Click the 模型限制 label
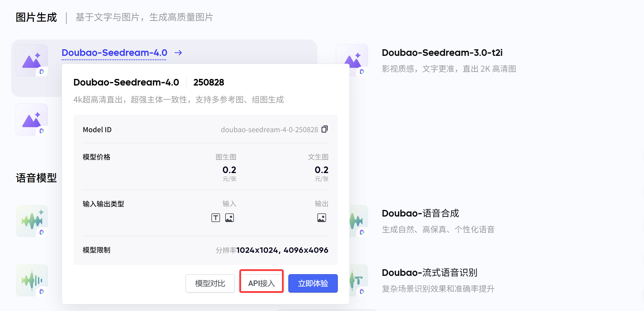Viewport: 644px width, 311px height. (x=96, y=250)
